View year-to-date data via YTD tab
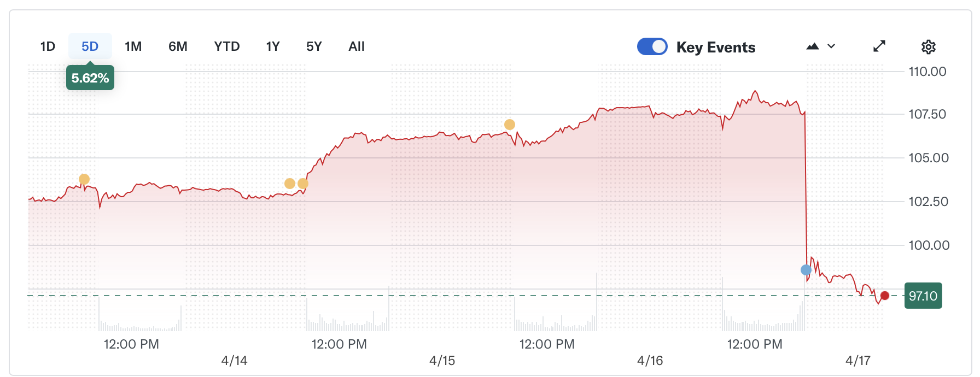The width and height of the screenshot is (980, 377). [226, 46]
